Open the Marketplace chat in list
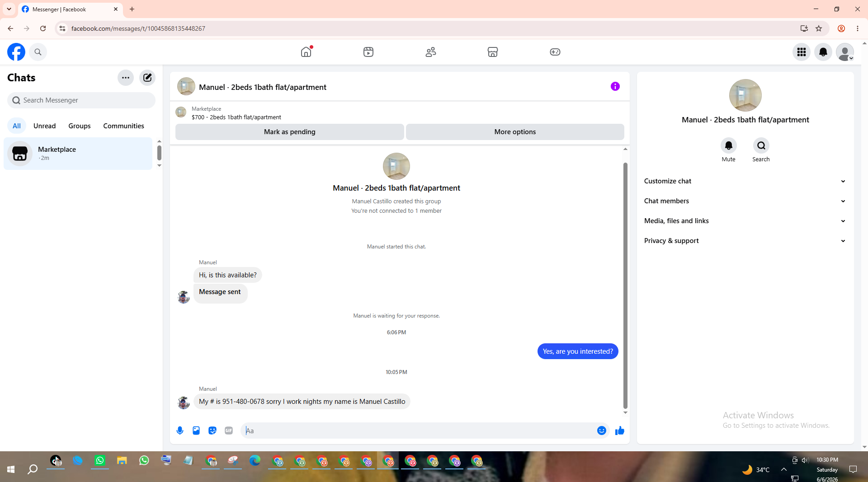868x482 pixels. [78, 154]
